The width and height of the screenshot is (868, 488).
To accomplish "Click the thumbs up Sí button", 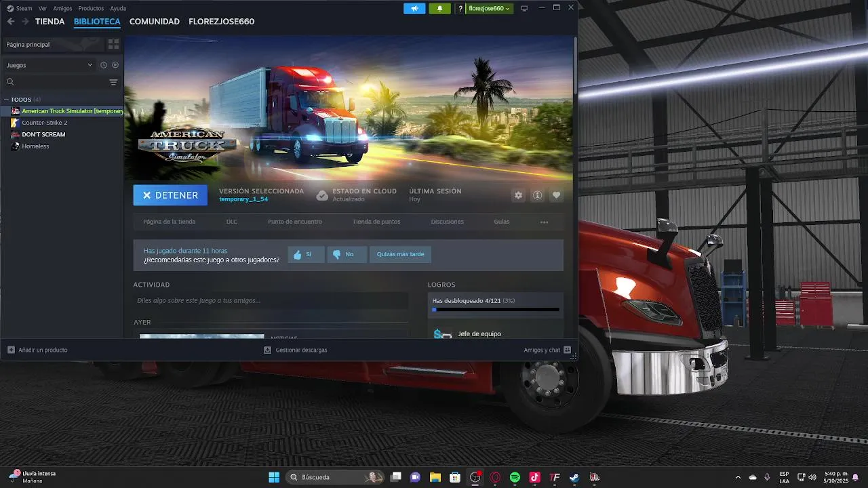I will [x=306, y=254].
